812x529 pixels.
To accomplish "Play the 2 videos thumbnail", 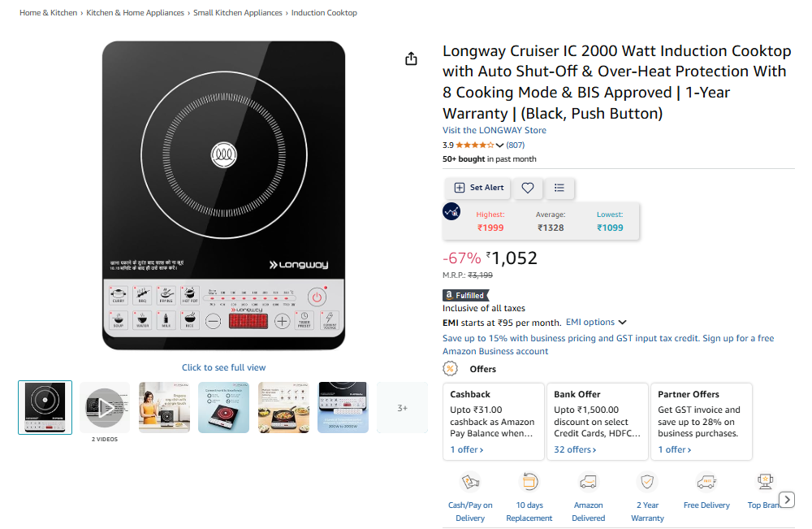I will click(105, 408).
